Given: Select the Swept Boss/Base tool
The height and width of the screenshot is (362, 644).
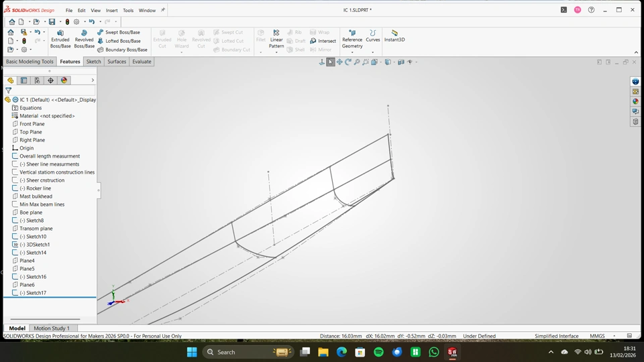Looking at the screenshot, I should pyautogui.click(x=119, y=32).
